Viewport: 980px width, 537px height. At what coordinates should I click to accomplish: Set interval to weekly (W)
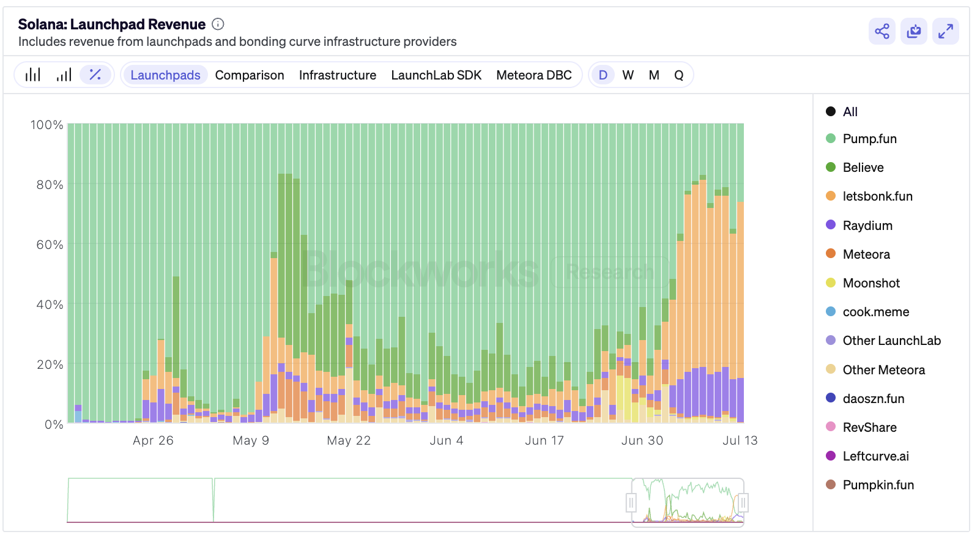628,75
